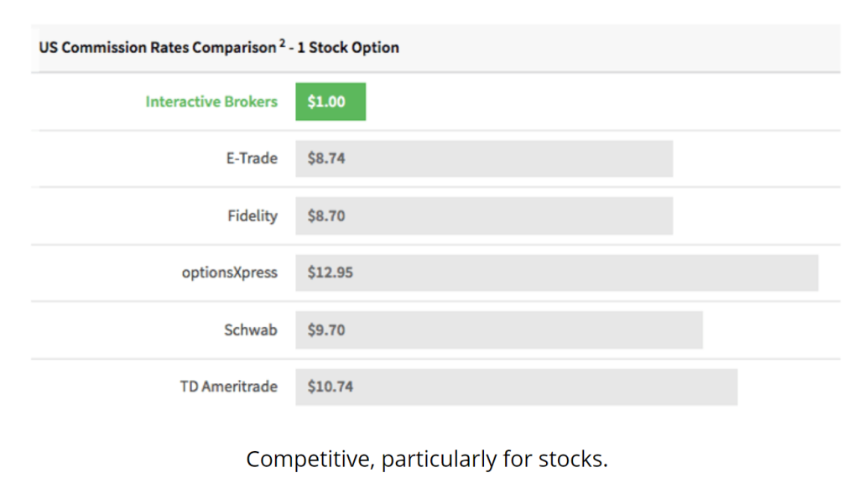Select the $9.70 Schwab bar
This screenshot has width=859, height=504.
(499, 330)
